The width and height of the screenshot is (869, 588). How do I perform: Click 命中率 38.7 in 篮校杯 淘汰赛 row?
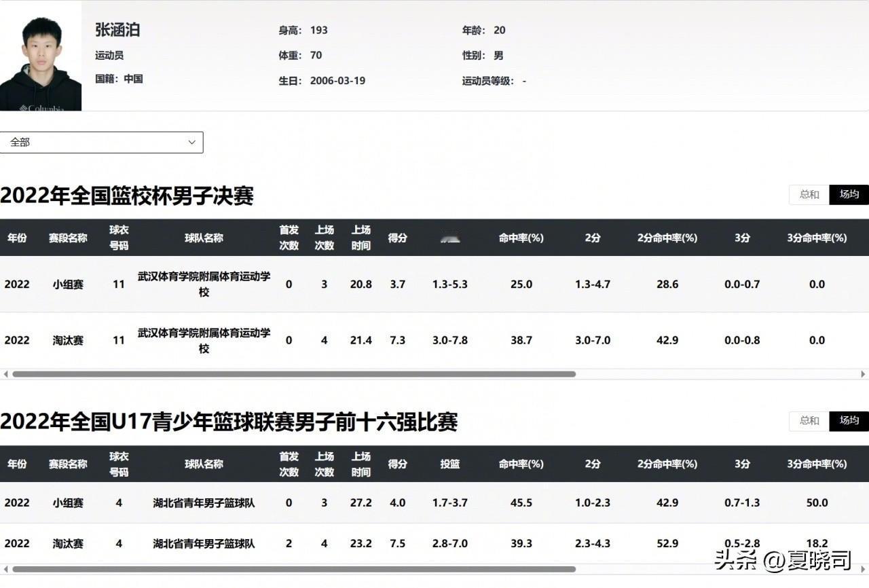521,340
